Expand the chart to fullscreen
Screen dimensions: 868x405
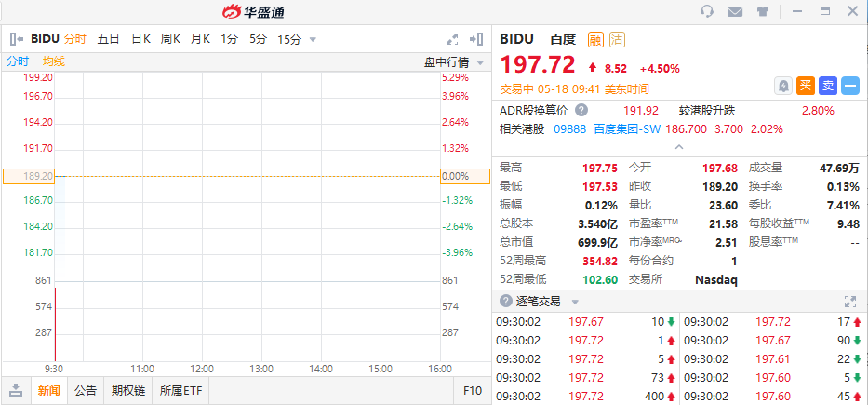(x=452, y=39)
